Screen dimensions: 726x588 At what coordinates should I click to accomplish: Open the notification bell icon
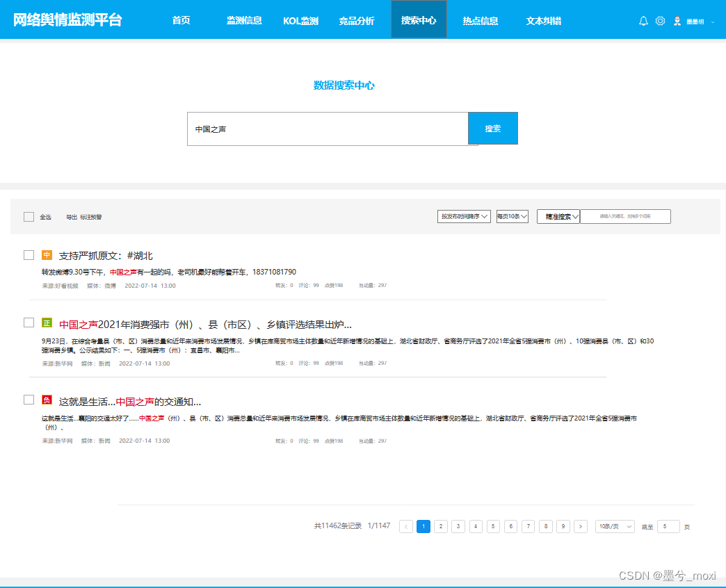643,21
